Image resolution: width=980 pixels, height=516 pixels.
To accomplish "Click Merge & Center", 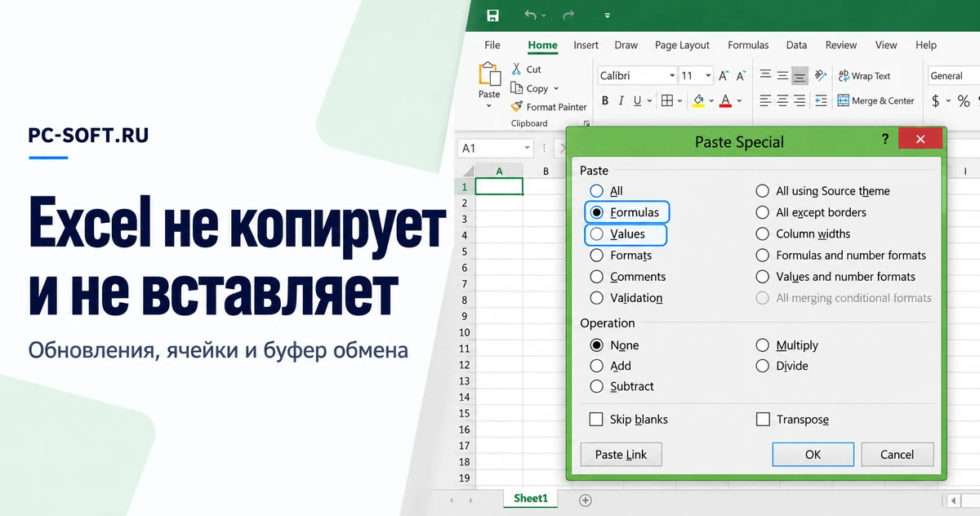I will tap(876, 101).
